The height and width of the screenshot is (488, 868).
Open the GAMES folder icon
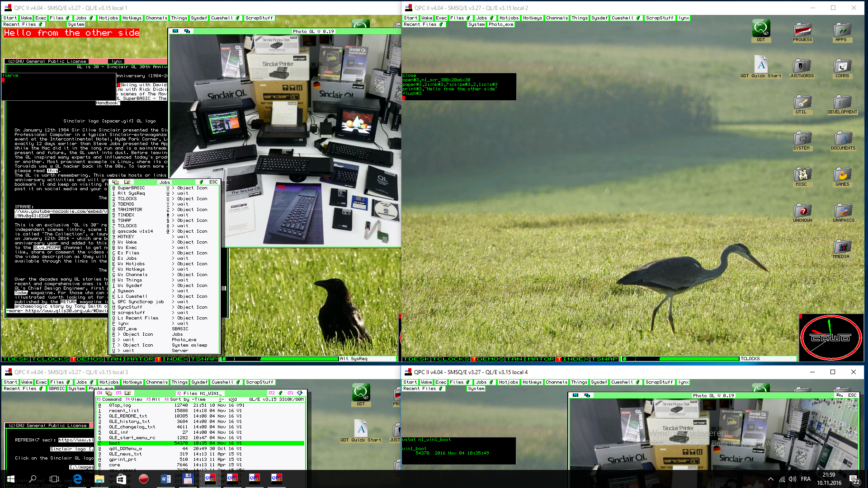842,176
